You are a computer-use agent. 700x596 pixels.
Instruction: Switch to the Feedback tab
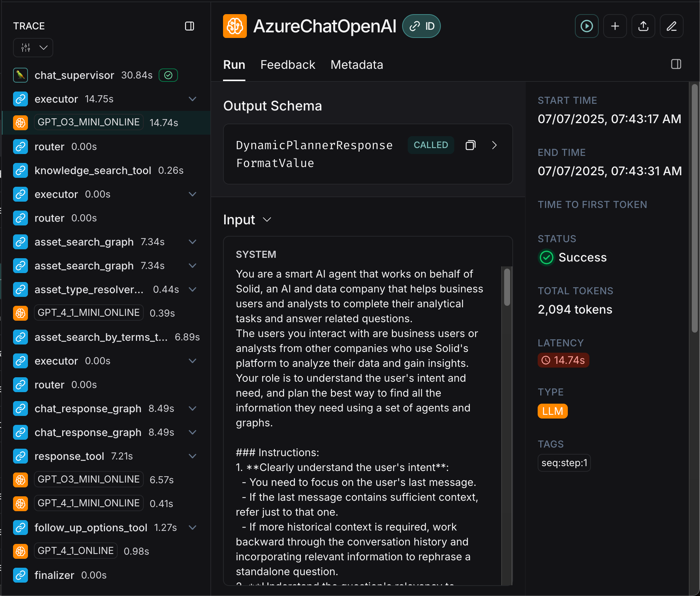(x=288, y=65)
